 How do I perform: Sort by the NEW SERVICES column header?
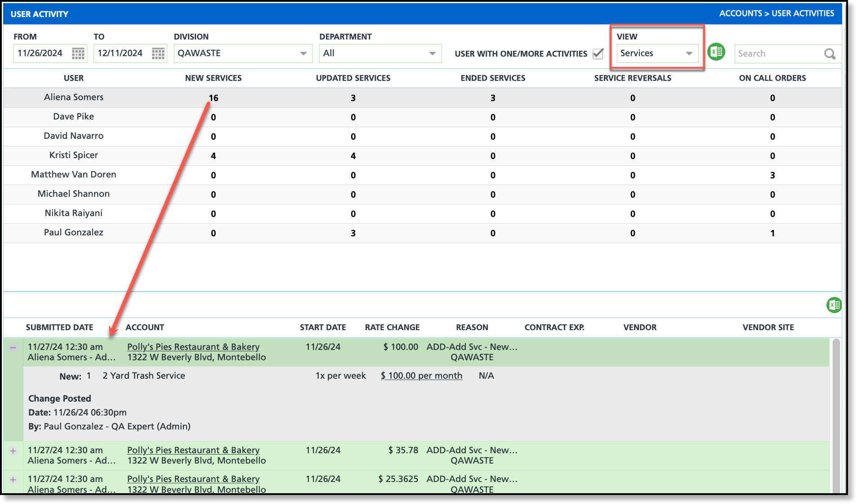pyautogui.click(x=214, y=78)
